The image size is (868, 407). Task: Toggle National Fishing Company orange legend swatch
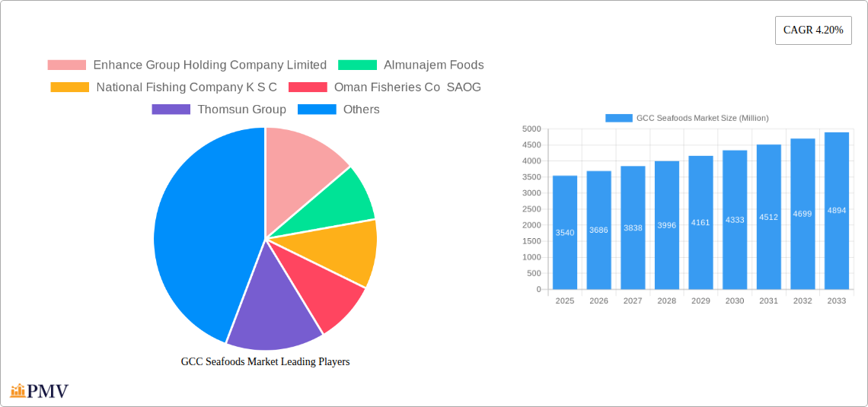click(70, 87)
